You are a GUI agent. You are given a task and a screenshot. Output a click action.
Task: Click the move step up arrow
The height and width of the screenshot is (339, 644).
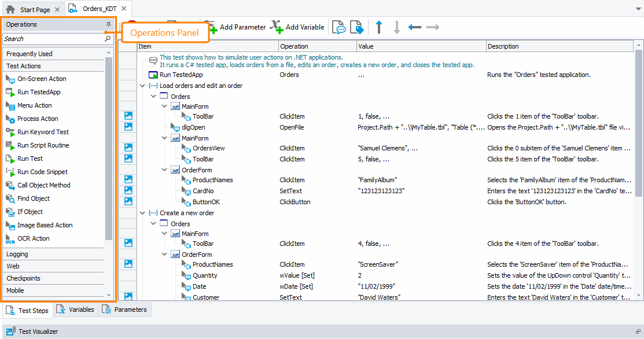tap(379, 26)
